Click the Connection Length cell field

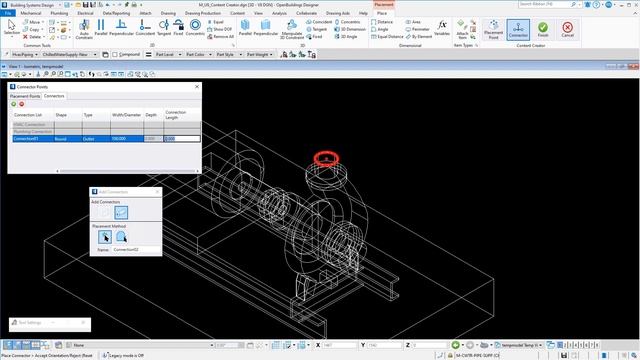(182, 139)
